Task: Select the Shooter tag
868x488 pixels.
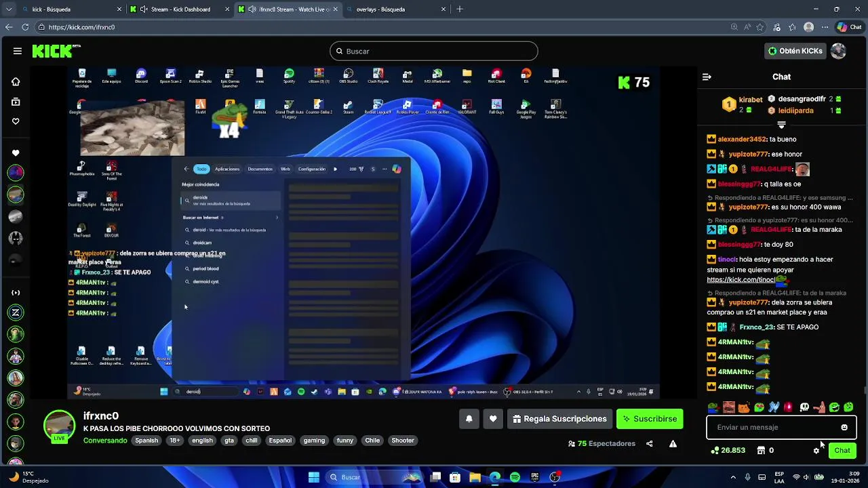Action: 403,441
